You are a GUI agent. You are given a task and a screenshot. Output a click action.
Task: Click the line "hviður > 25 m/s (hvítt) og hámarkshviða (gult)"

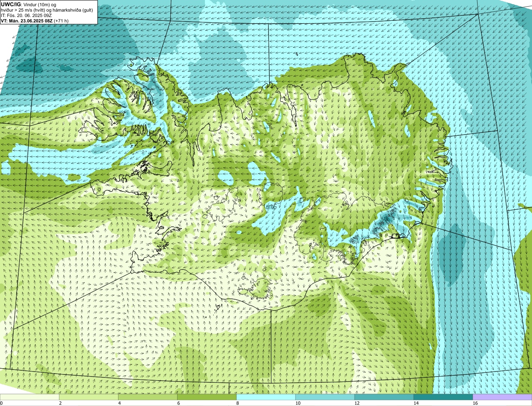click(x=47, y=10)
